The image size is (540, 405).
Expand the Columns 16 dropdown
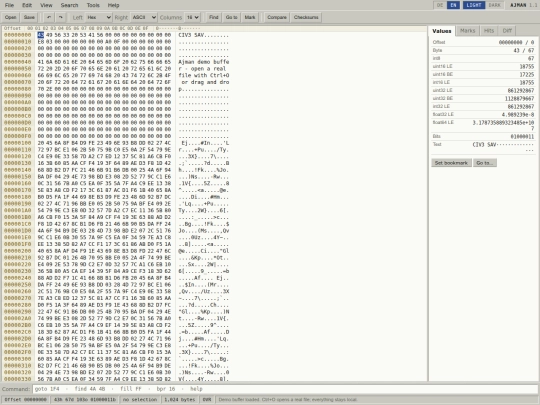pos(192,17)
